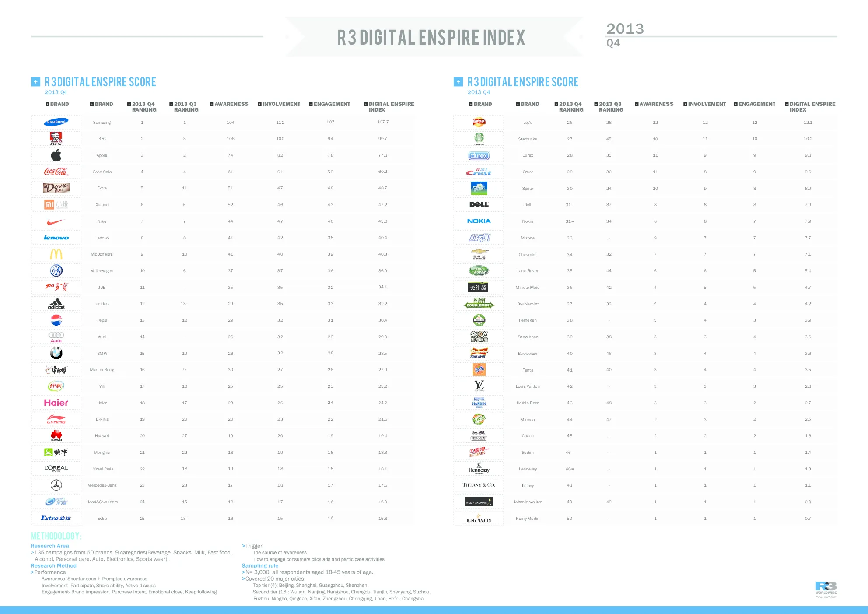868x614 pixels.
Task: Click the Haier logo
Action: pos(56,403)
